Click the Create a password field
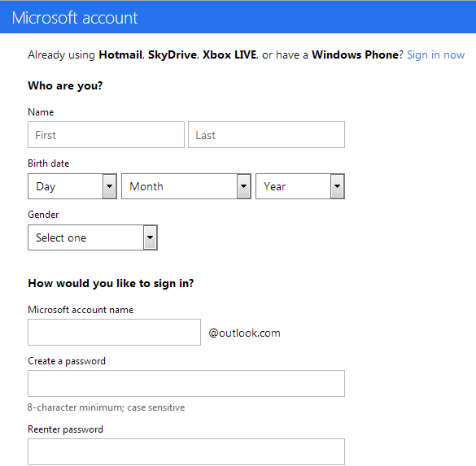 186,384
